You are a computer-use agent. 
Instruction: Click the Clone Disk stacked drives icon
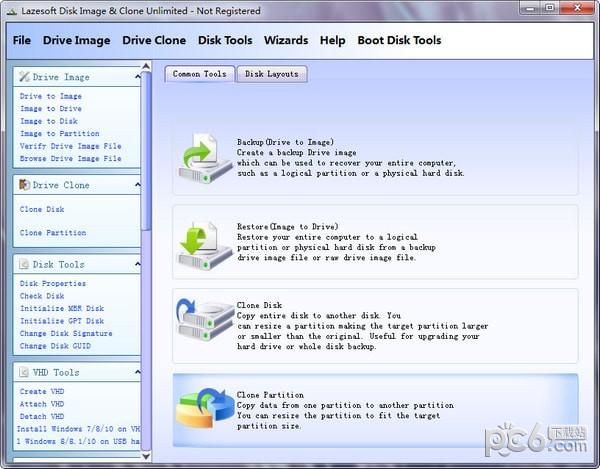pos(205,319)
